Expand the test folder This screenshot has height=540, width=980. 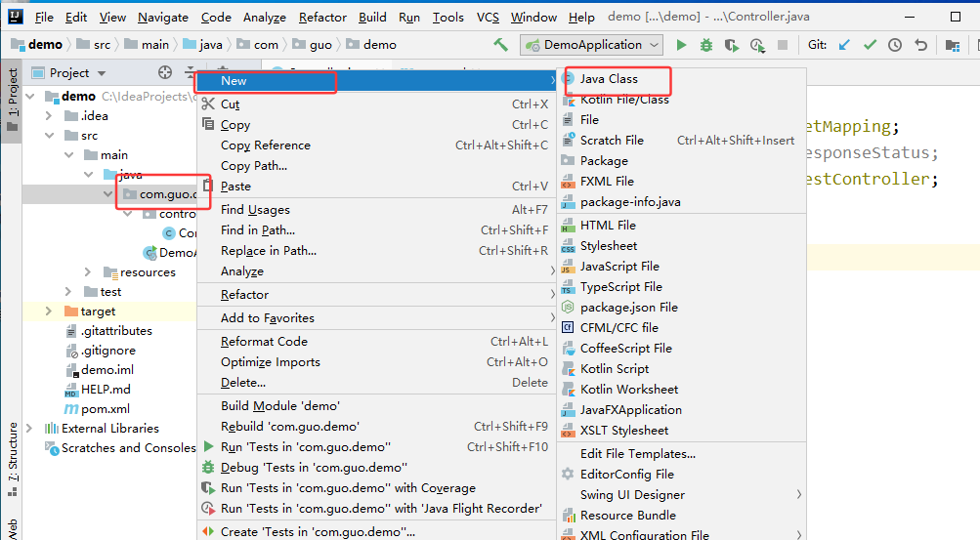click(68, 292)
